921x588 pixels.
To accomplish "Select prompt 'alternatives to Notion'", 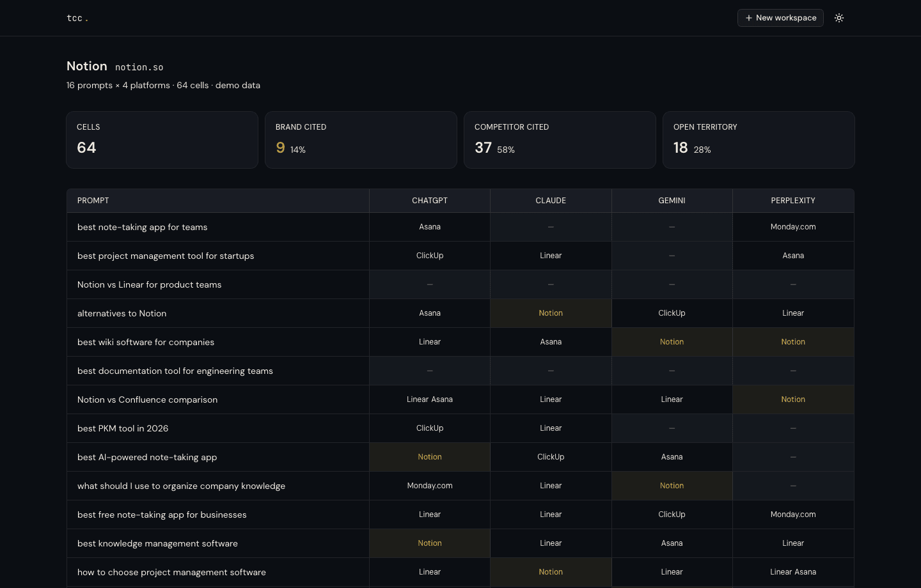I will point(218,313).
